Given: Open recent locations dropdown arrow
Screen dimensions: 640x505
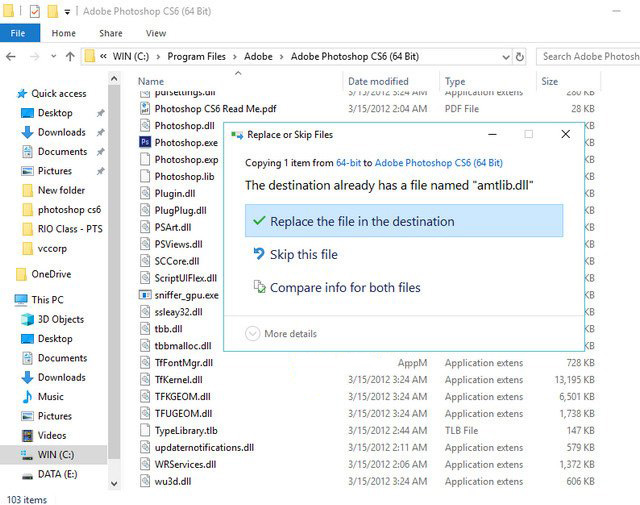Looking at the screenshot, I should [x=53, y=57].
